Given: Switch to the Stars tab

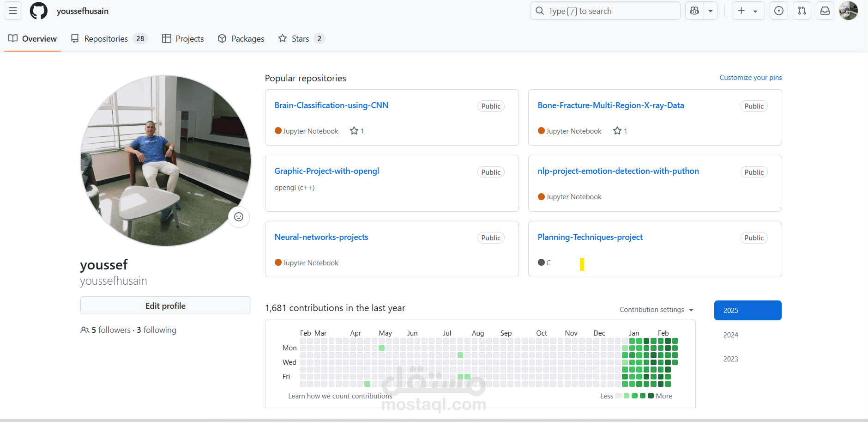Looking at the screenshot, I should (x=301, y=39).
